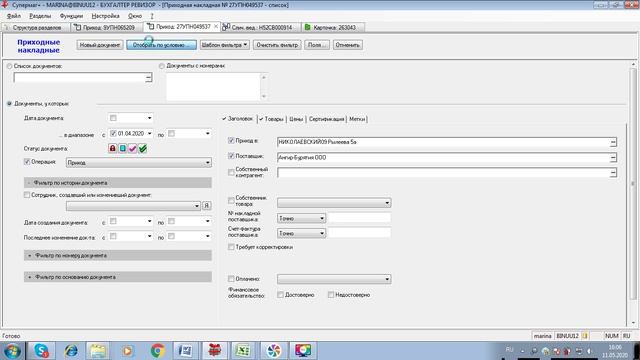Open the Excel taskbar icon

(x=243, y=350)
